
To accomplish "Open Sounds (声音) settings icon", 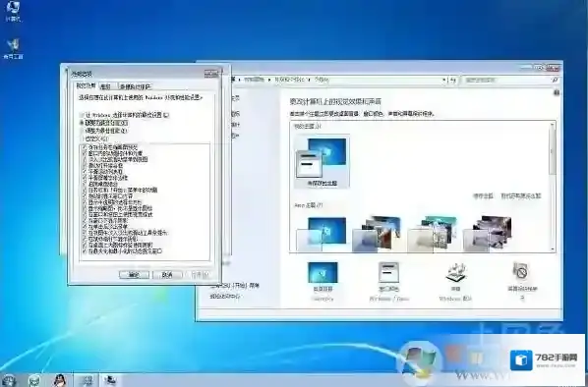I will tap(455, 282).
